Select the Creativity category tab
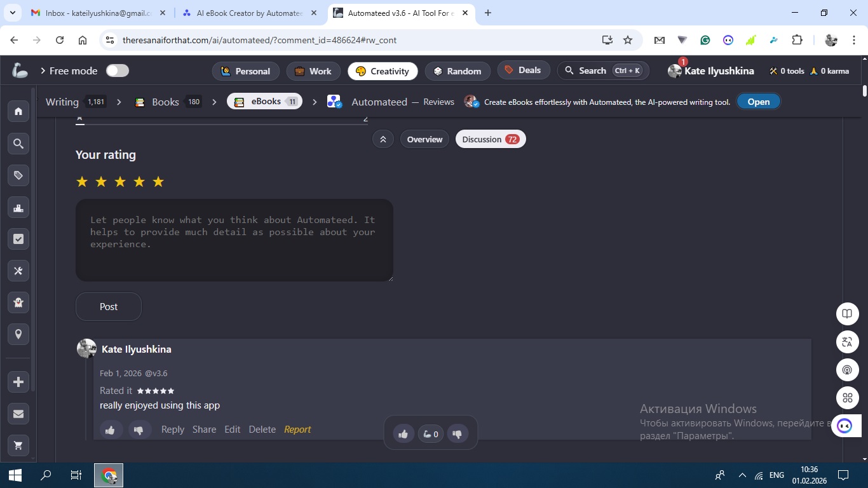 [x=383, y=71]
